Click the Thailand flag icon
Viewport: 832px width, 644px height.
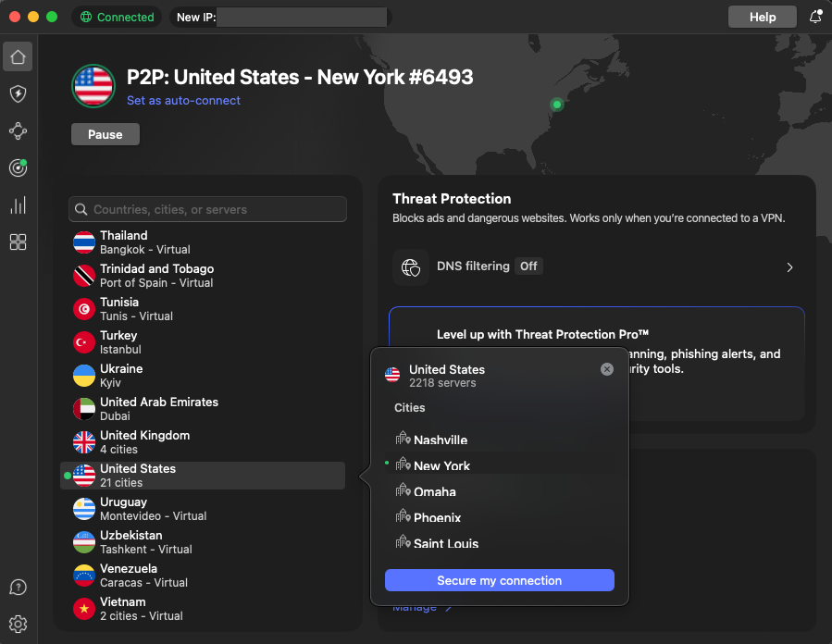pyautogui.click(x=84, y=242)
